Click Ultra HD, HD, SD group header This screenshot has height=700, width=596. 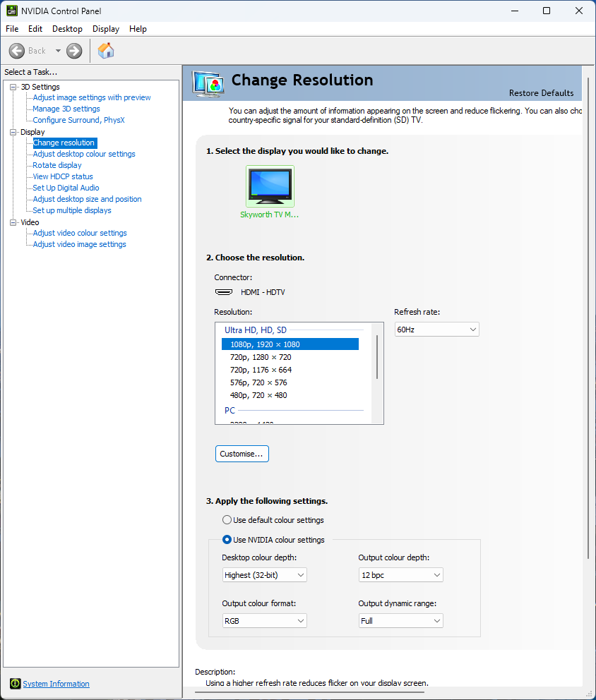tap(256, 330)
